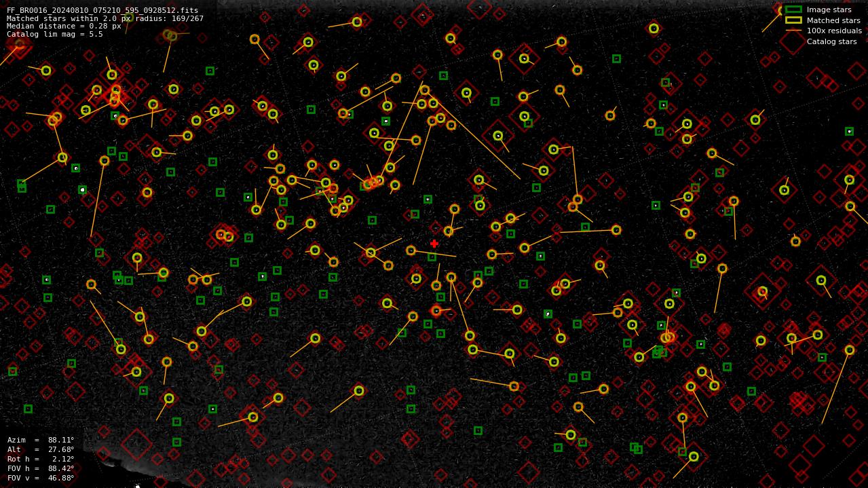Click the red Catalog stars legend diamond
The image size is (868, 488).
point(792,41)
